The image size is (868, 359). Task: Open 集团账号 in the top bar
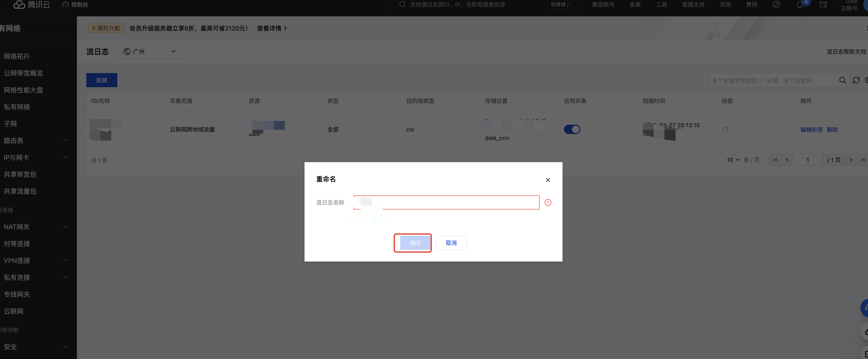pyautogui.click(x=603, y=4)
